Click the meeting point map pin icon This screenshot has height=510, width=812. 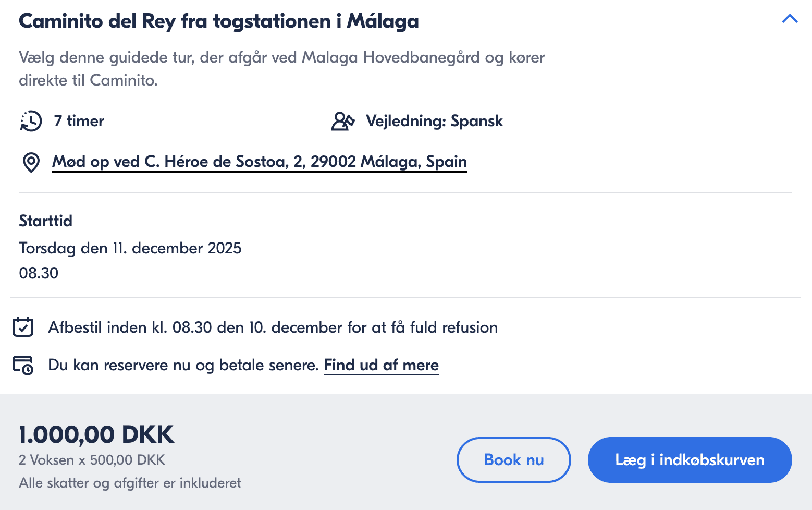tap(31, 162)
